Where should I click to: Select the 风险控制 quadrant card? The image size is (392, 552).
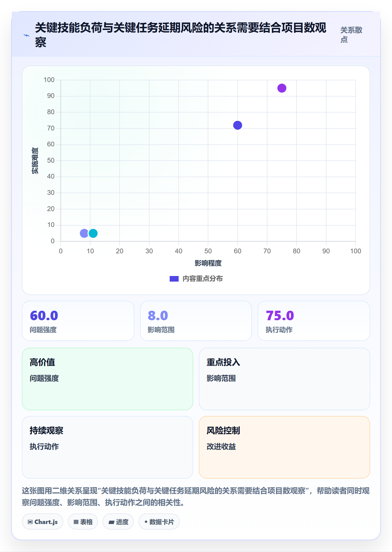pyautogui.click(x=284, y=447)
